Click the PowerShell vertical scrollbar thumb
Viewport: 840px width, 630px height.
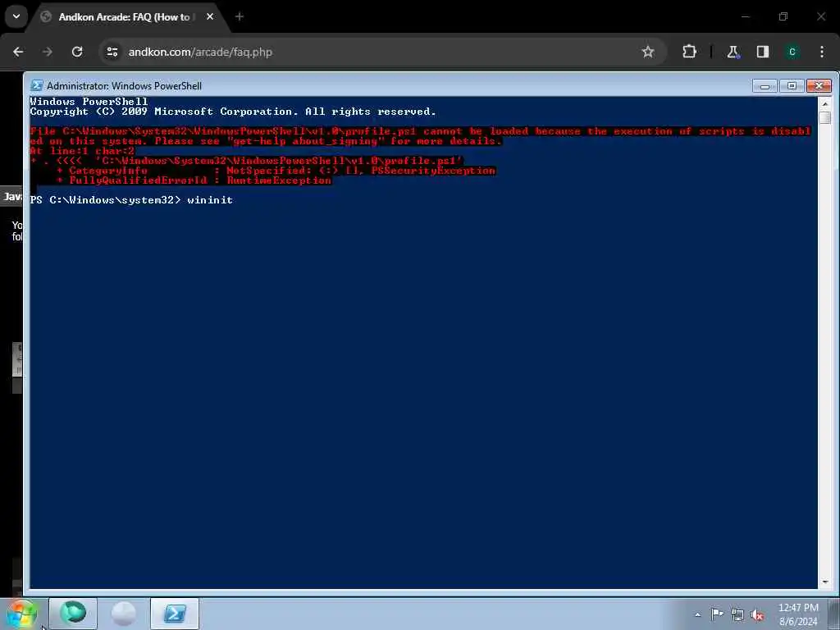[x=825, y=116]
